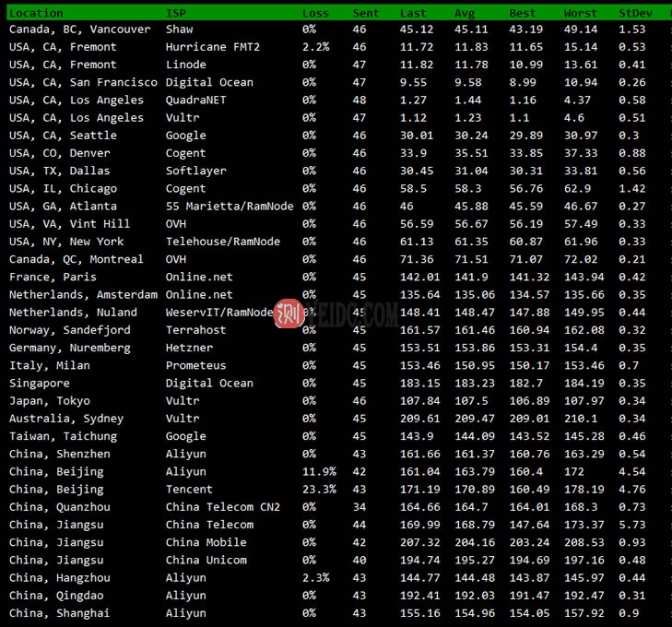
Task: Select the China Telecom CN2 entry
Action: pos(222,507)
